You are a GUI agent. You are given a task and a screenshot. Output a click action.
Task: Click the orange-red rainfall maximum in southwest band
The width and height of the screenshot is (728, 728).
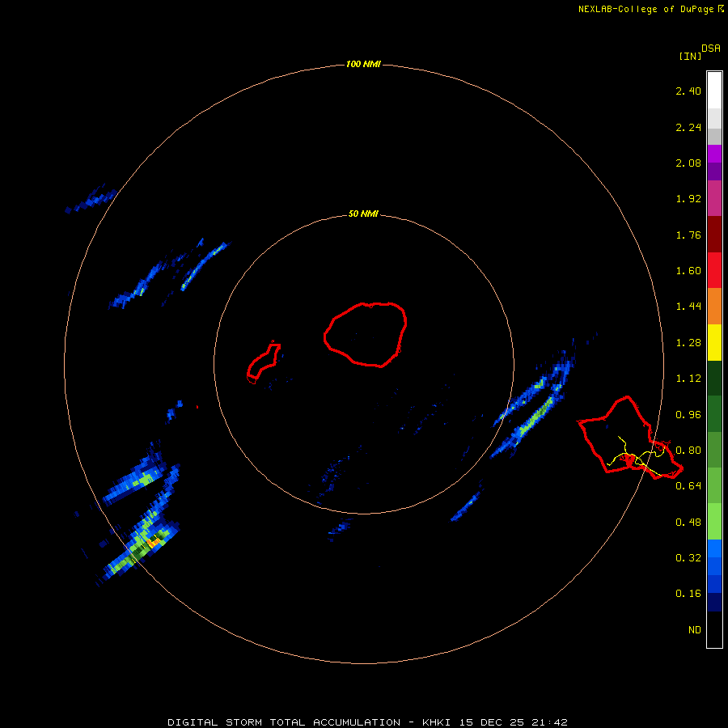(x=153, y=541)
